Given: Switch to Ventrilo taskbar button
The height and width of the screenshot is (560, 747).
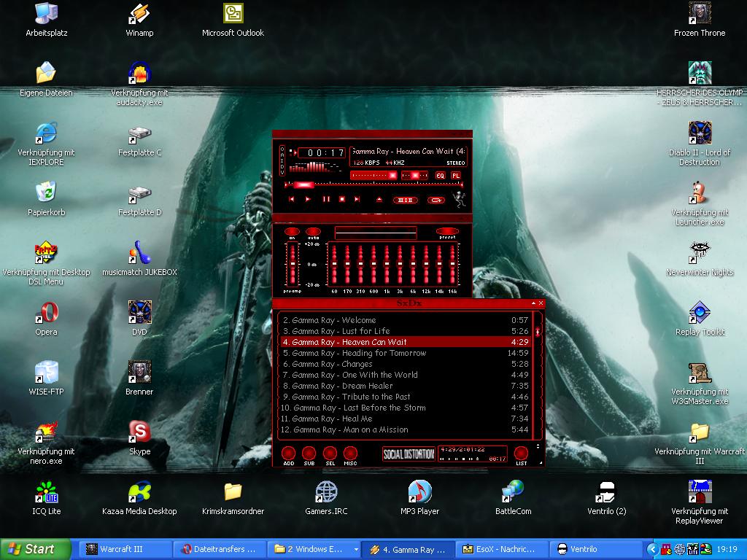Looking at the screenshot, I should click(x=595, y=549).
